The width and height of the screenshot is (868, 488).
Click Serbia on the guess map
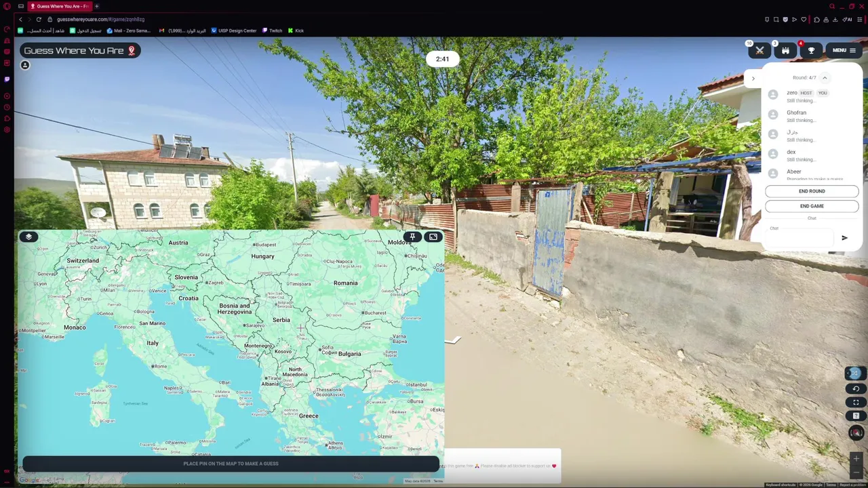coord(281,320)
